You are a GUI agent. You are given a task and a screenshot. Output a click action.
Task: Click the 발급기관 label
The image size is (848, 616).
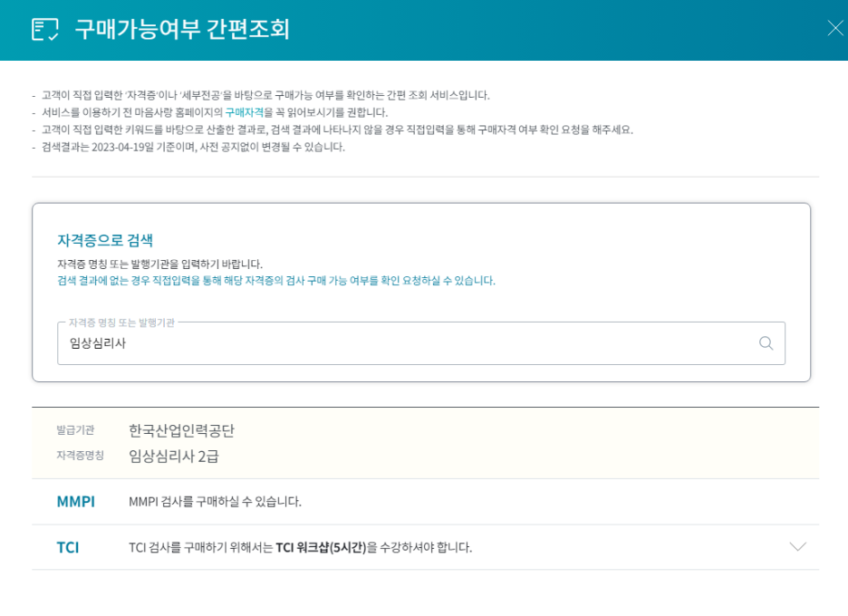click(x=76, y=430)
